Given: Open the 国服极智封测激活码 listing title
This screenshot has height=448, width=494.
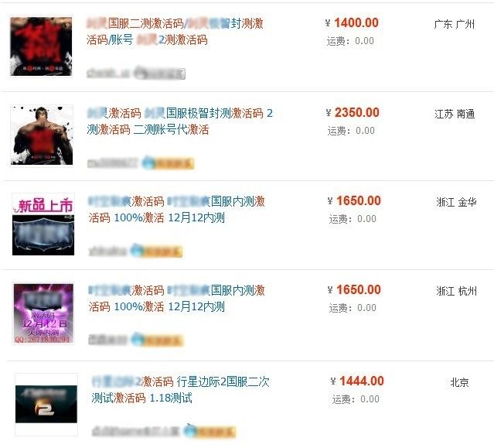Looking at the screenshot, I should [180, 121].
